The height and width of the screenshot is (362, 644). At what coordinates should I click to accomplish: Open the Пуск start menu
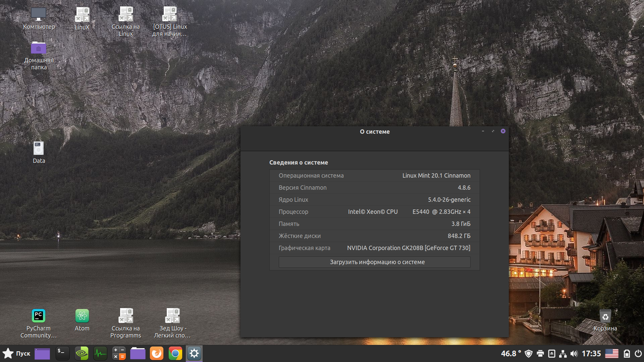tap(17, 353)
